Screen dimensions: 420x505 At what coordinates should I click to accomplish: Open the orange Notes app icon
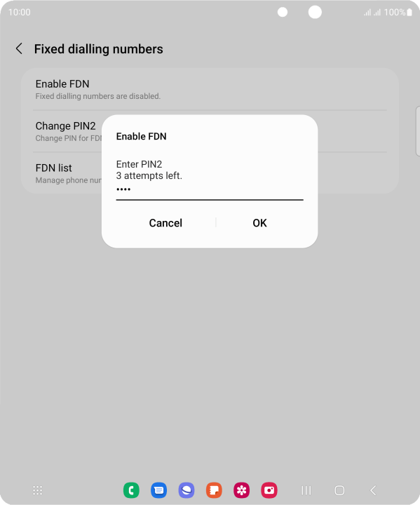point(214,490)
